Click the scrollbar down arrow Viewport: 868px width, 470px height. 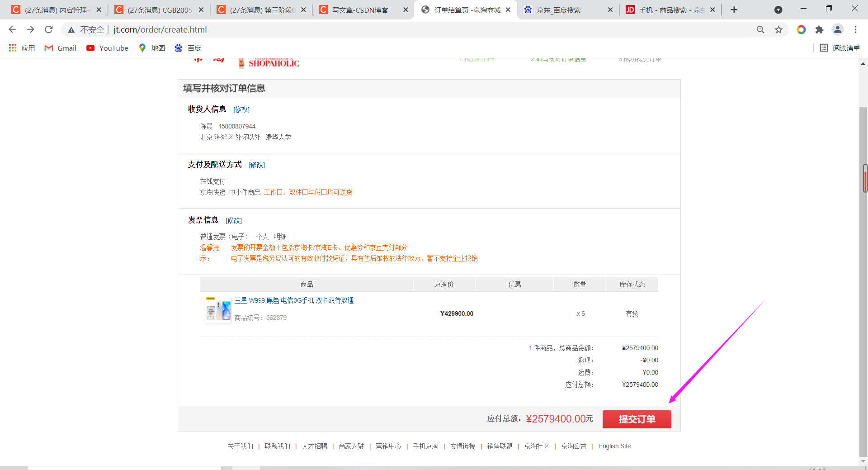[863, 461]
